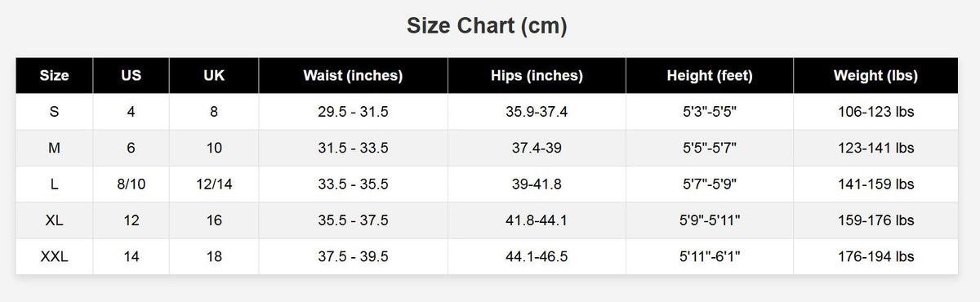Select the XXL size row label

pos(55,257)
